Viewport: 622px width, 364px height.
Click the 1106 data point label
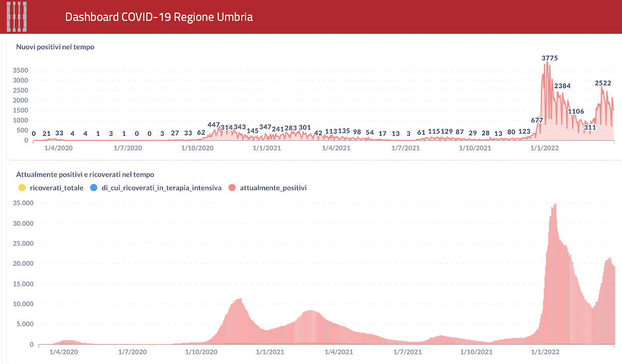(x=576, y=111)
